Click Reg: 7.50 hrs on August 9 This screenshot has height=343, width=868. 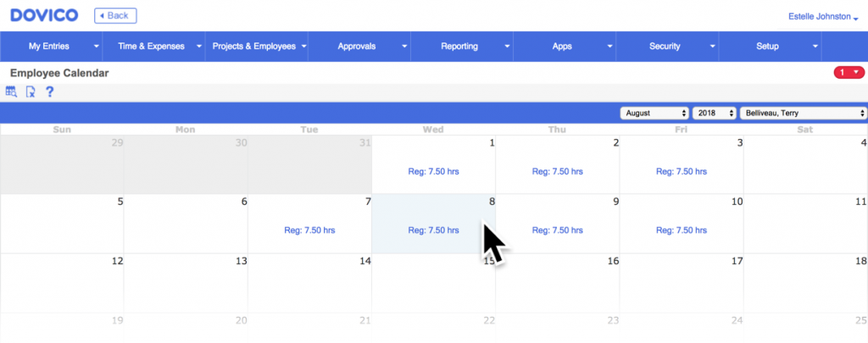point(558,230)
